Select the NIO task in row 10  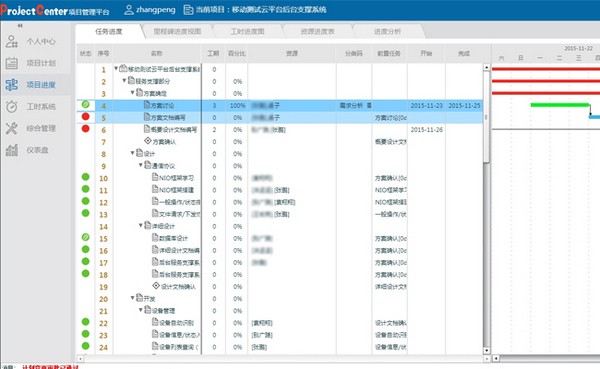pos(176,178)
